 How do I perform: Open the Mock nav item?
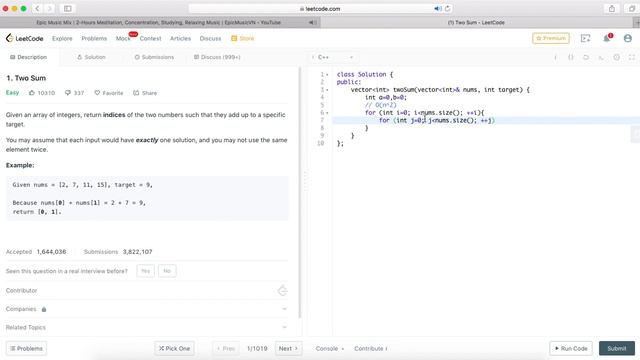tap(123, 38)
